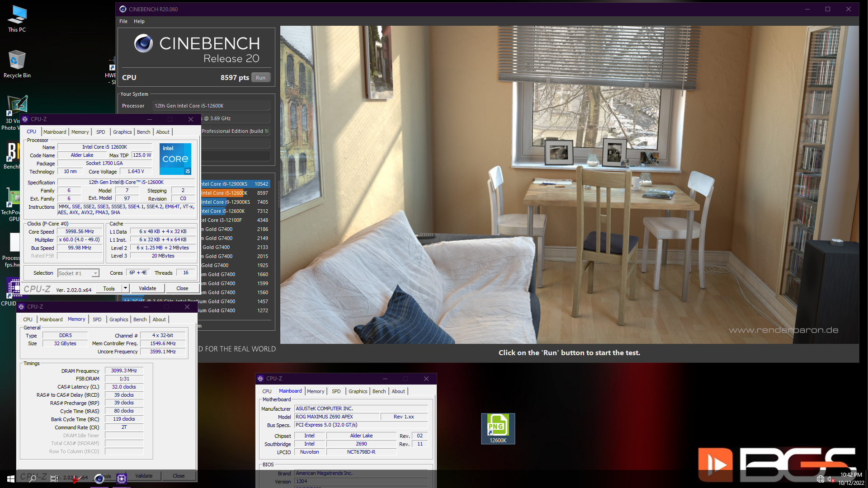Select the Core i5-12600K 7312 ranking row
Viewport: 868px width, 488px height.
[x=235, y=211]
